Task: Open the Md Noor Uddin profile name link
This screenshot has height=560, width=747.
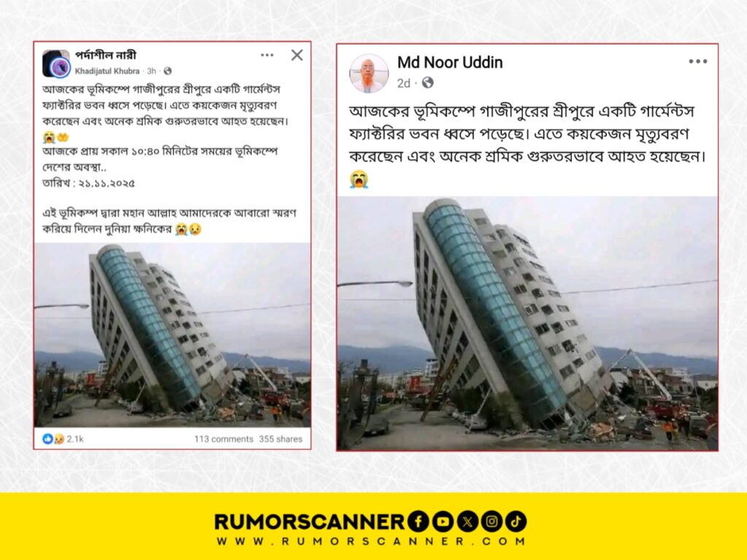Action: click(449, 63)
